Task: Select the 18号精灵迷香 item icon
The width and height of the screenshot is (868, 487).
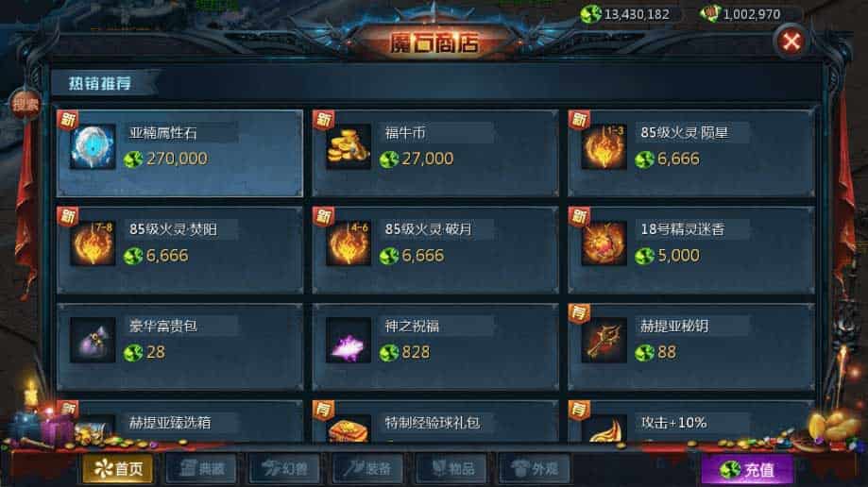Action: pos(604,243)
